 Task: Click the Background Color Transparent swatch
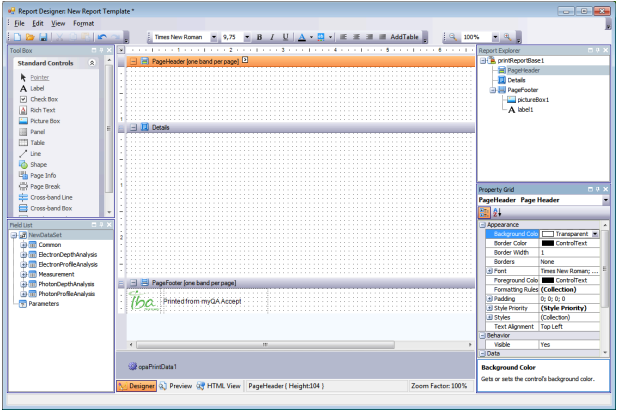click(548, 233)
